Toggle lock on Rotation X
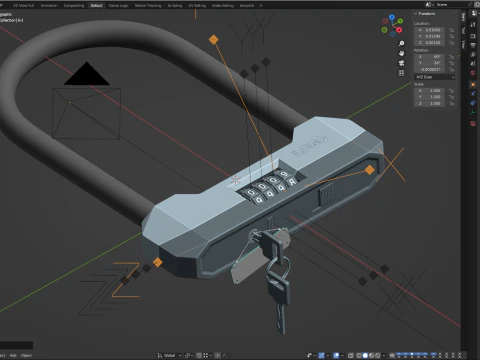 (452, 57)
